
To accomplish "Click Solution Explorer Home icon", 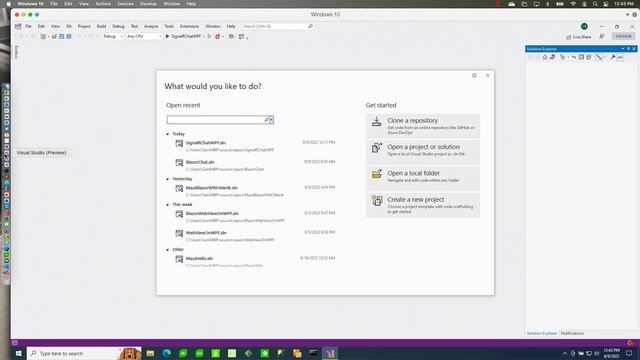I will pyautogui.click(x=544, y=58).
